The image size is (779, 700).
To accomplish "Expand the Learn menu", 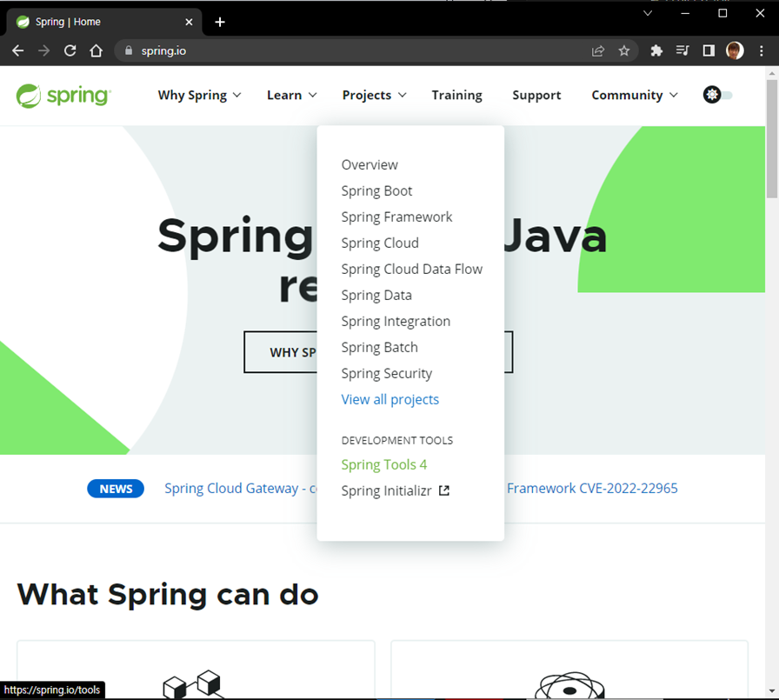I will pos(291,96).
